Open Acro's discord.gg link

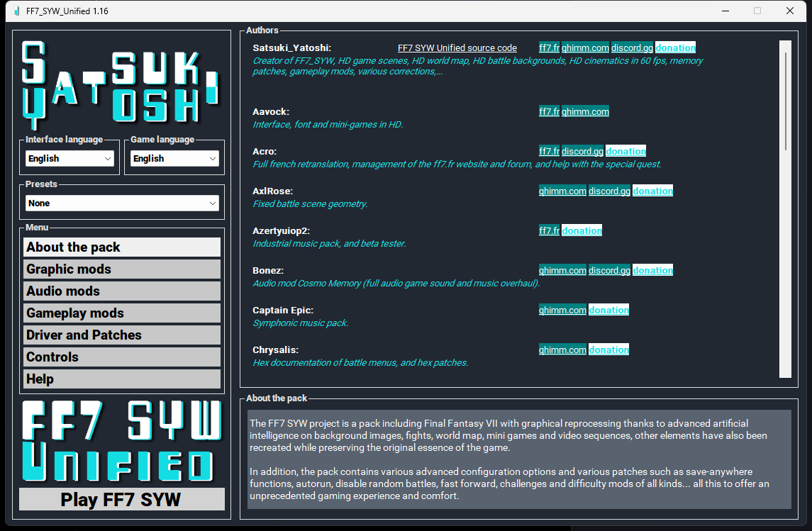pyautogui.click(x=583, y=151)
